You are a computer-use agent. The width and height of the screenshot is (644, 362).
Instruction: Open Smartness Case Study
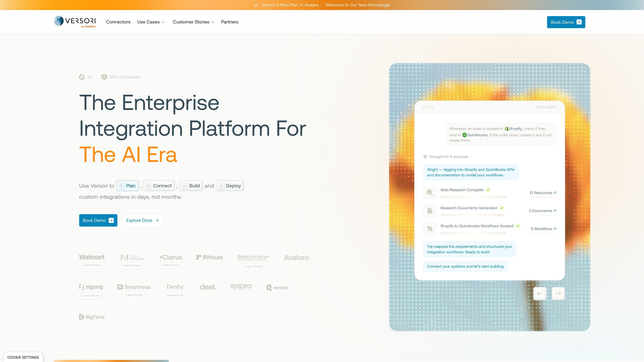(134, 295)
